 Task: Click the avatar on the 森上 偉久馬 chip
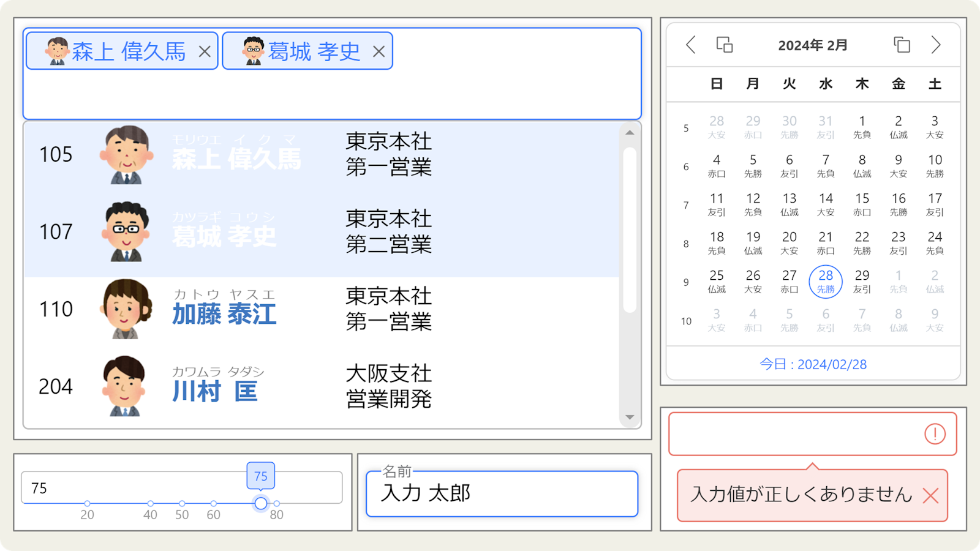[58, 51]
